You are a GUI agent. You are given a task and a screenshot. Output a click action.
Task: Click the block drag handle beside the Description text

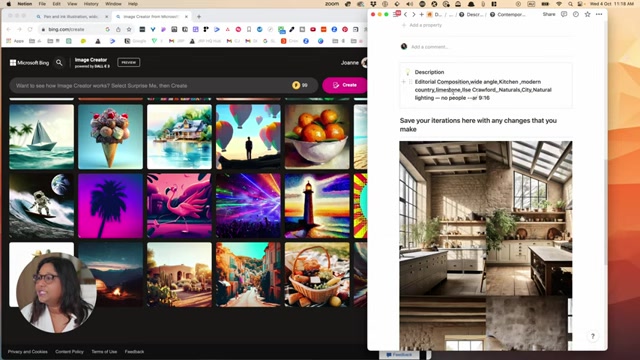pyautogui.click(x=411, y=82)
